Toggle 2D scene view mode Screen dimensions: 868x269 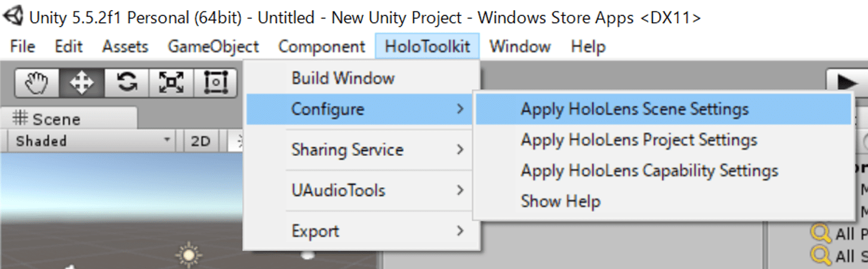point(201,141)
